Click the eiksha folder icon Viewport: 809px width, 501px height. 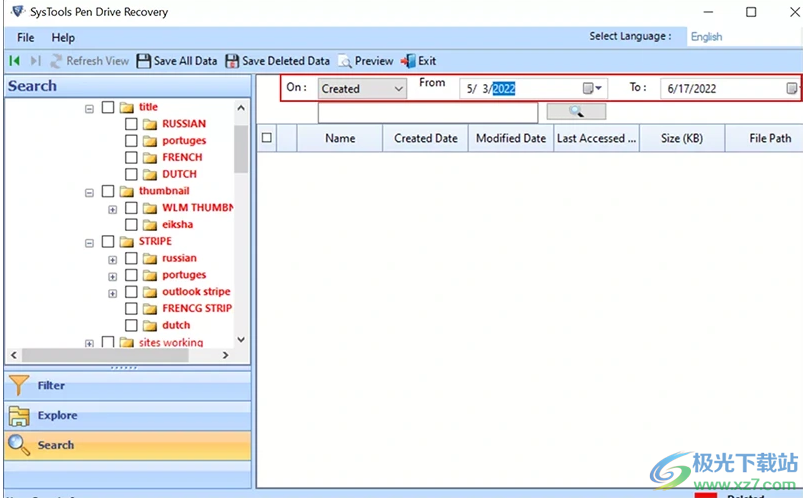click(150, 225)
